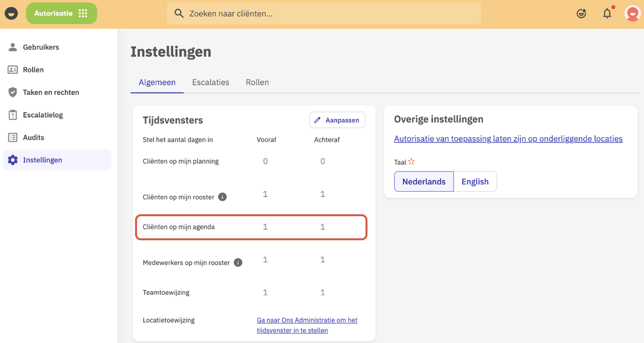Open the user profile avatar
Screen dimensions: 644x343
pos(633,13)
